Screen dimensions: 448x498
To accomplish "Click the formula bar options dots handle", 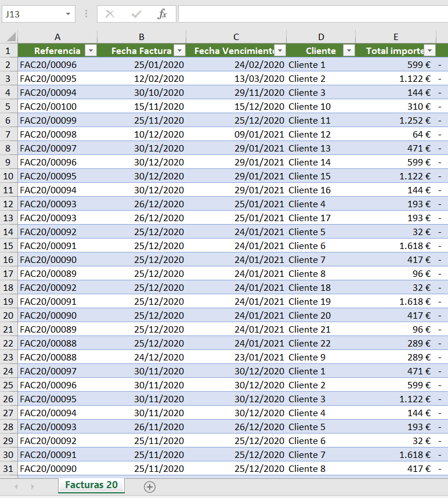I will coord(86,14).
